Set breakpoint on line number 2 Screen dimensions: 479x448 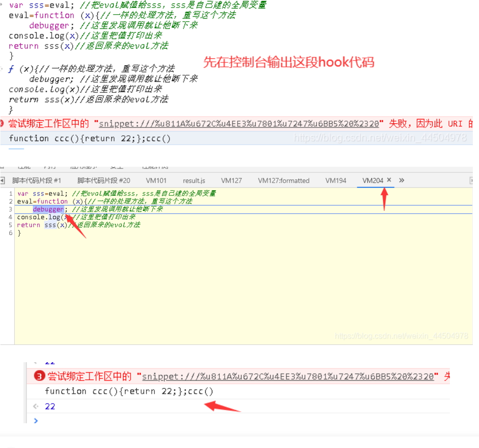(11, 201)
